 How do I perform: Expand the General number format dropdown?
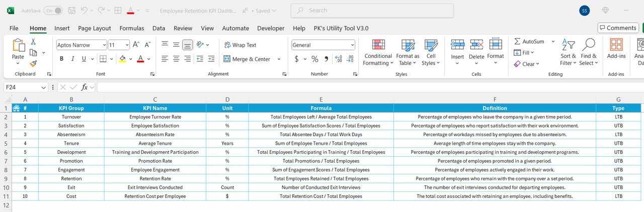352,45
